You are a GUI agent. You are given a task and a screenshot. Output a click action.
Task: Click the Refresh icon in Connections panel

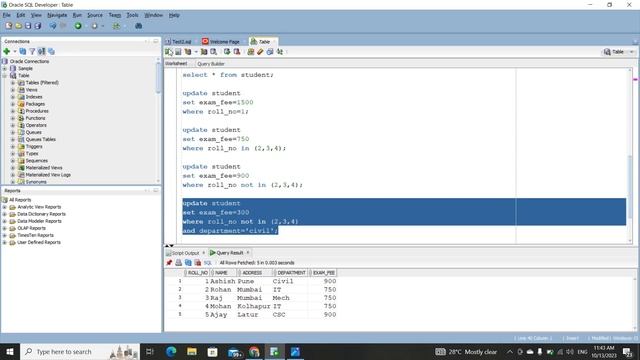[23, 51]
